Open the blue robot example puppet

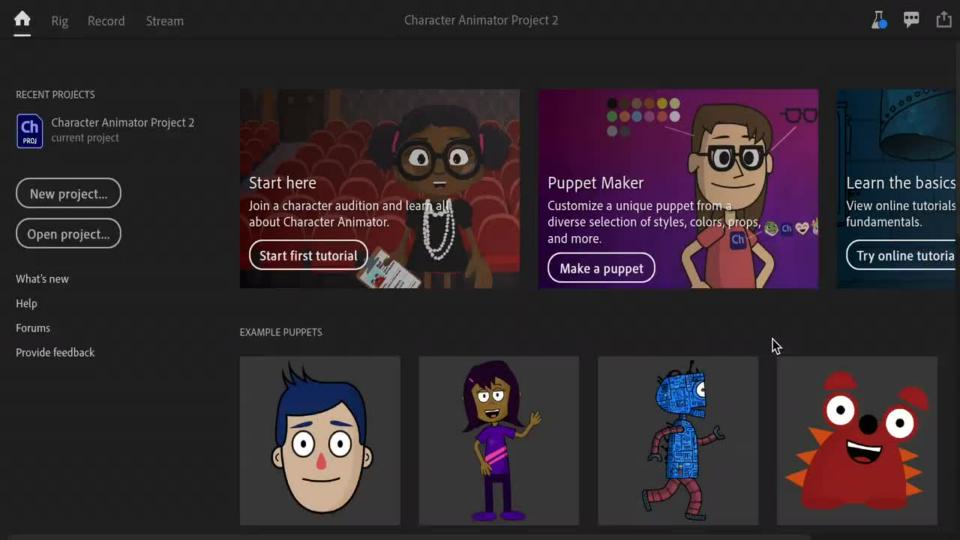[678, 440]
